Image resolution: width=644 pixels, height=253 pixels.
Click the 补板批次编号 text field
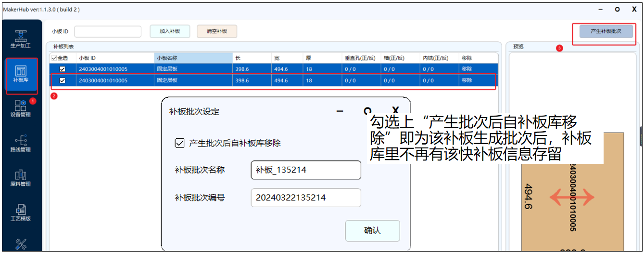[305, 198]
